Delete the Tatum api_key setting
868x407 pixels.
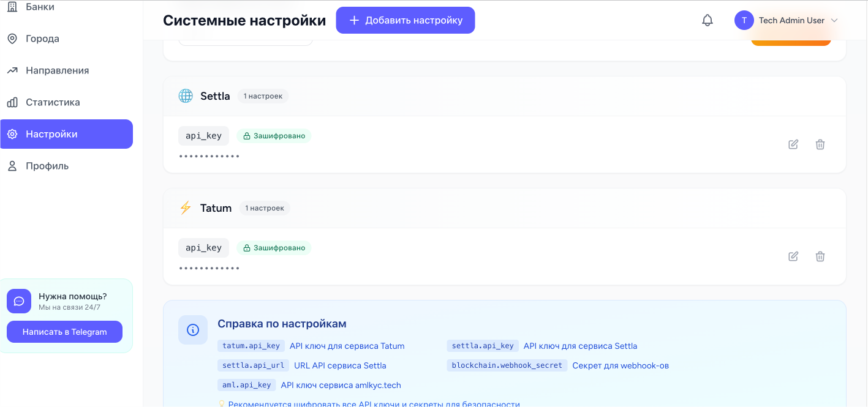(820, 256)
